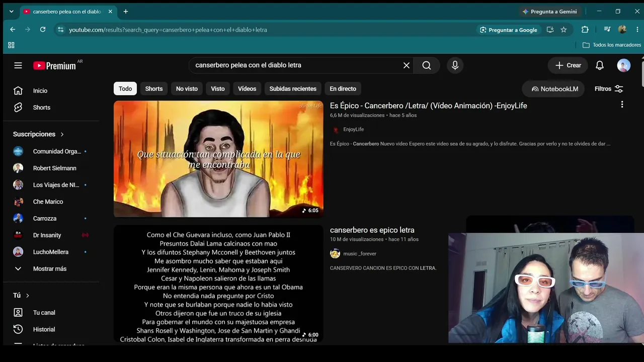Screen dimensions: 644x362
Task: Open the Chrome profile avatar
Action: click(622, 30)
